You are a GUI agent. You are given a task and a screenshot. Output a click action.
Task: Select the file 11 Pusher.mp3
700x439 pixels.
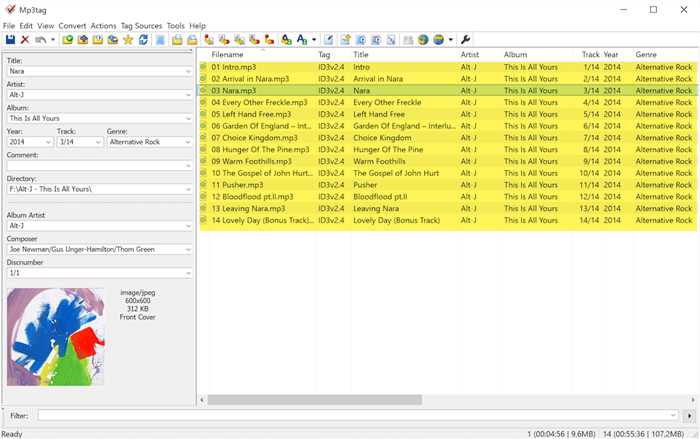(x=237, y=185)
